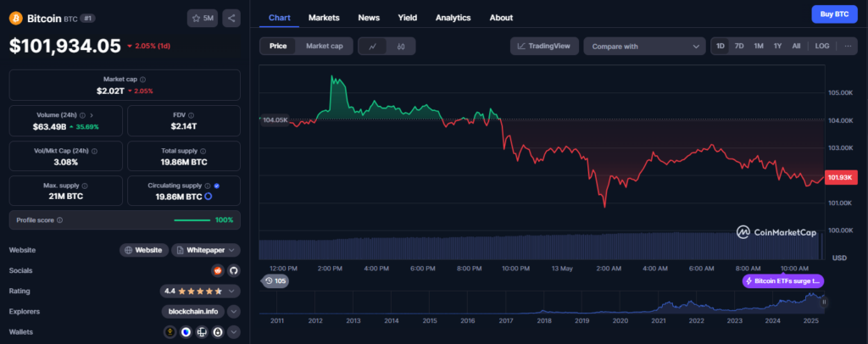Set chart range to All
868x344 pixels.
click(796, 46)
